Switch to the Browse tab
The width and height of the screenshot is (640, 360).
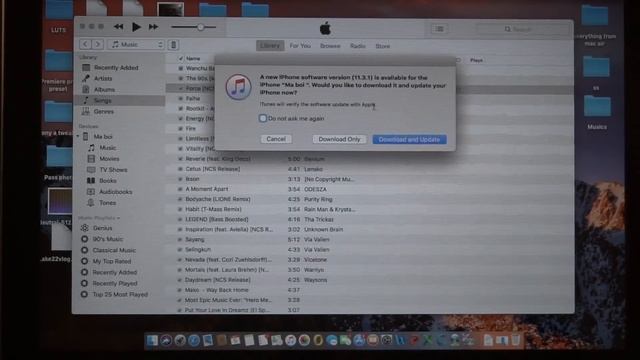pos(330,46)
